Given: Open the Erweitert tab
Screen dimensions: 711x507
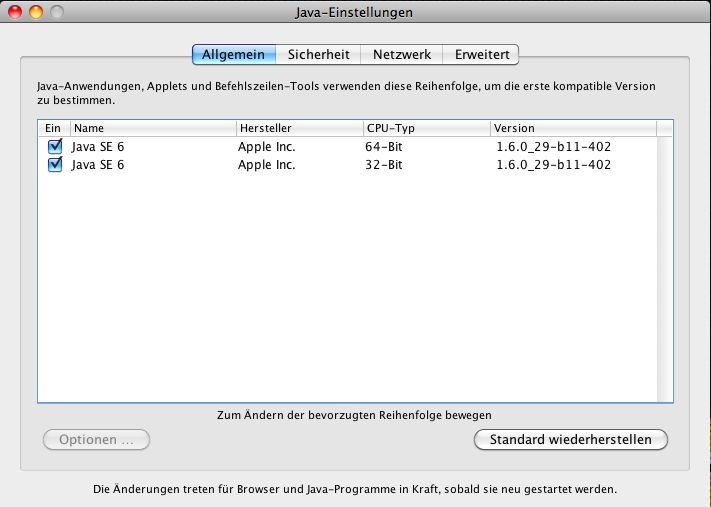Looking at the screenshot, I should tap(481, 54).
